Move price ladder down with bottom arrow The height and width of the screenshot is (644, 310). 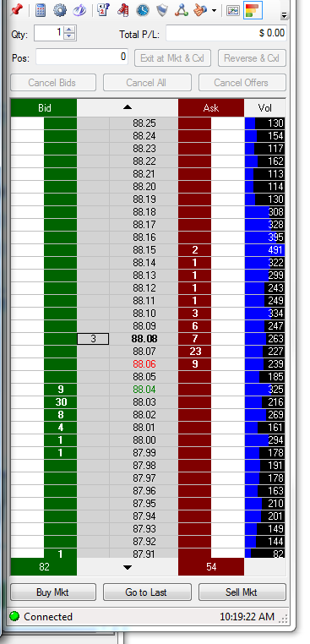pyautogui.click(x=128, y=568)
